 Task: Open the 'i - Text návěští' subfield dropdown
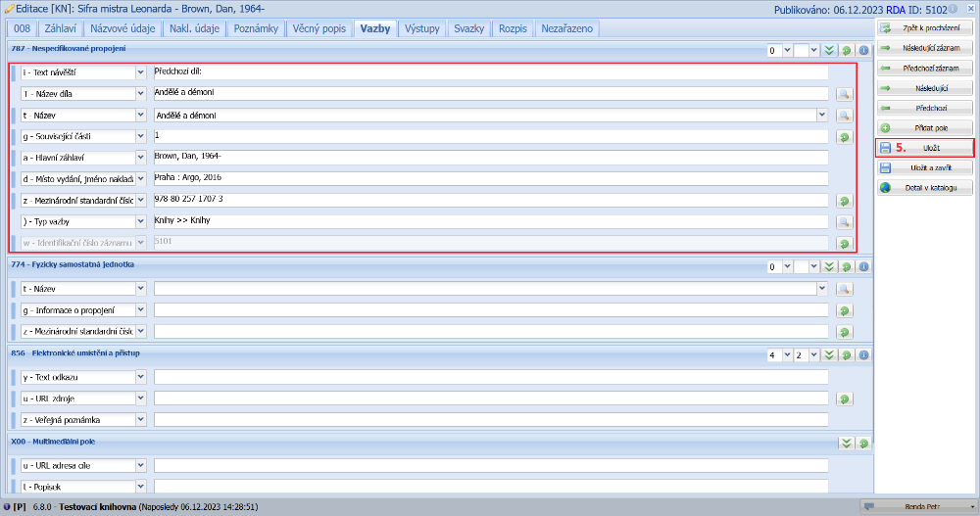140,71
